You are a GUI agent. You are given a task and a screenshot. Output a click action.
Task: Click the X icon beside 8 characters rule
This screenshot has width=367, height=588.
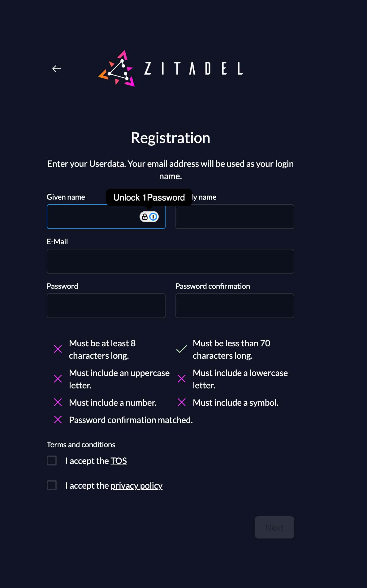[x=58, y=349]
